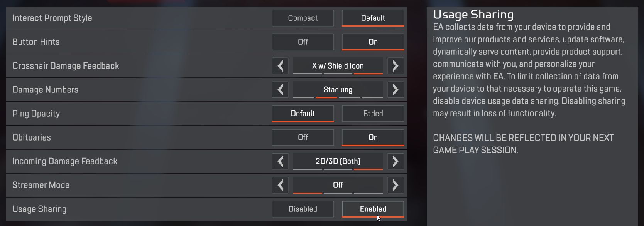Select Compact interact prompt style
Screen dimensions: 644x226
[303, 18]
